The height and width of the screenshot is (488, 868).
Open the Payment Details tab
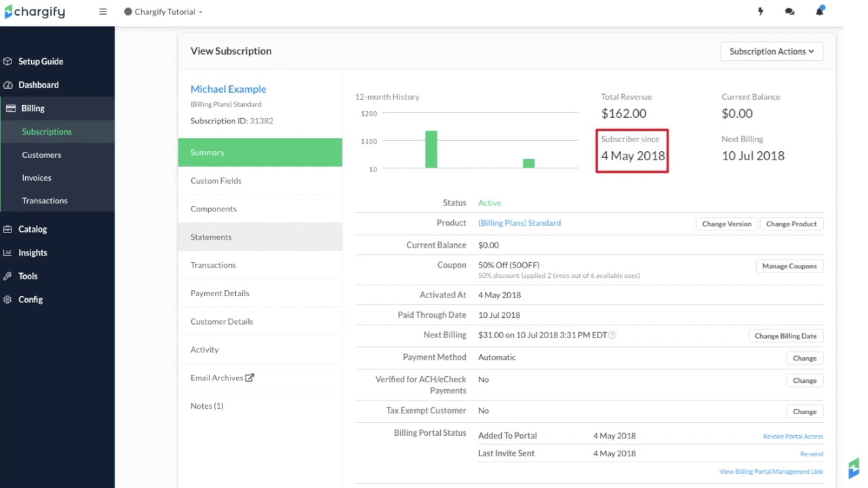point(260,293)
